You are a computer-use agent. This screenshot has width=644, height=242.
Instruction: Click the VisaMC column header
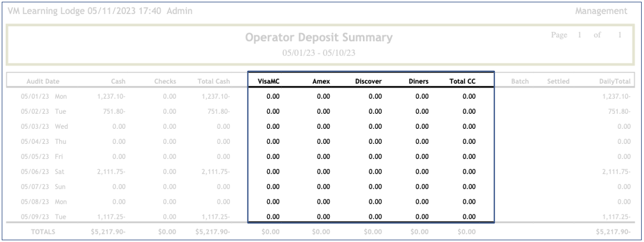pos(269,81)
